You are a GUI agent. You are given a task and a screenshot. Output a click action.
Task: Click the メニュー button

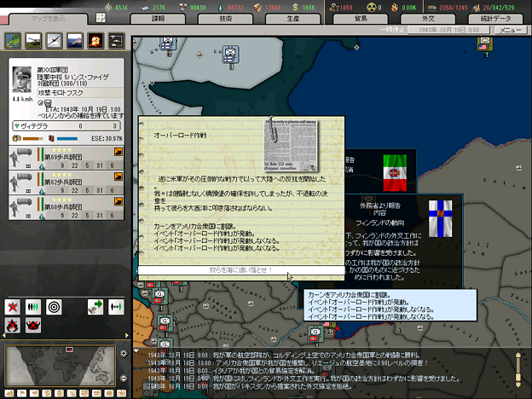click(511, 30)
